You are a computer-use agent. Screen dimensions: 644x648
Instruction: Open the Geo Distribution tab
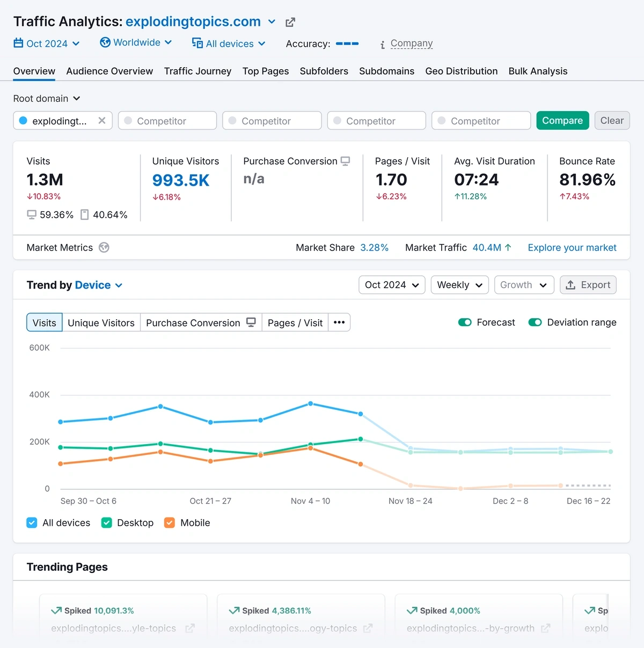(x=462, y=71)
